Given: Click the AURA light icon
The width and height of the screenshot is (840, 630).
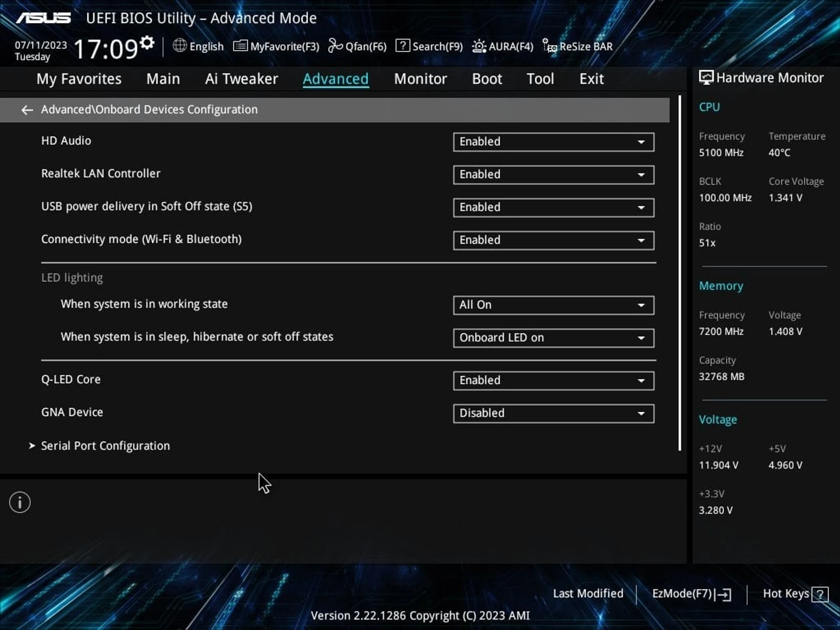Looking at the screenshot, I should tap(479, 46).
